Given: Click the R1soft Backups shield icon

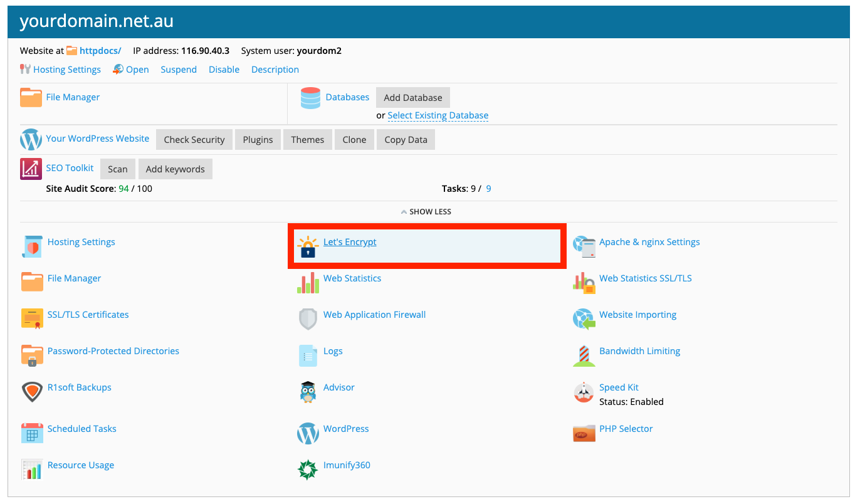Looking at the screenshot, I should coord(32,392).
